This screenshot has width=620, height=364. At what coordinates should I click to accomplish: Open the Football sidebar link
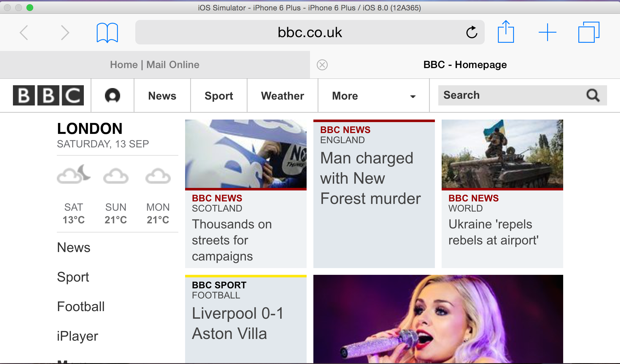(81, 306)
